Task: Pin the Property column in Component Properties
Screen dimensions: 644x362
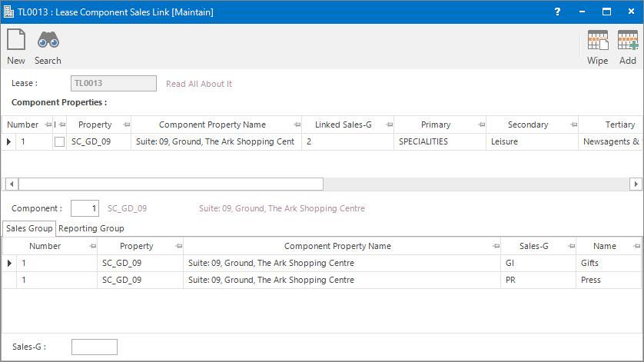Action: tap(127, 125)
